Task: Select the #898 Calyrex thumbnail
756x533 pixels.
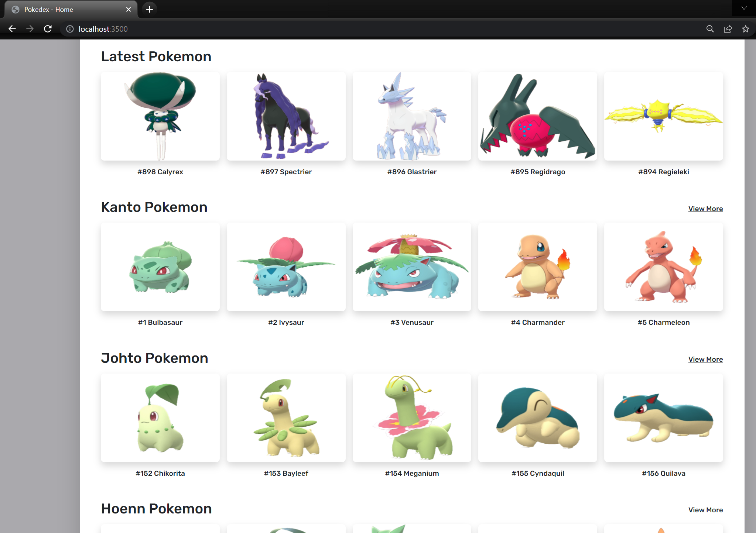Action: pyautogui.click(x=160, y=116)
